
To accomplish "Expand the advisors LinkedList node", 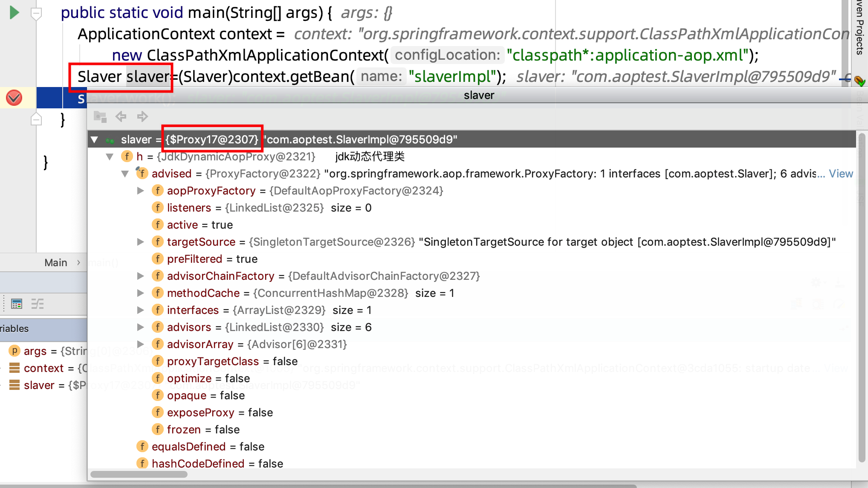I will pyautogui.click(x=140, y=327).
